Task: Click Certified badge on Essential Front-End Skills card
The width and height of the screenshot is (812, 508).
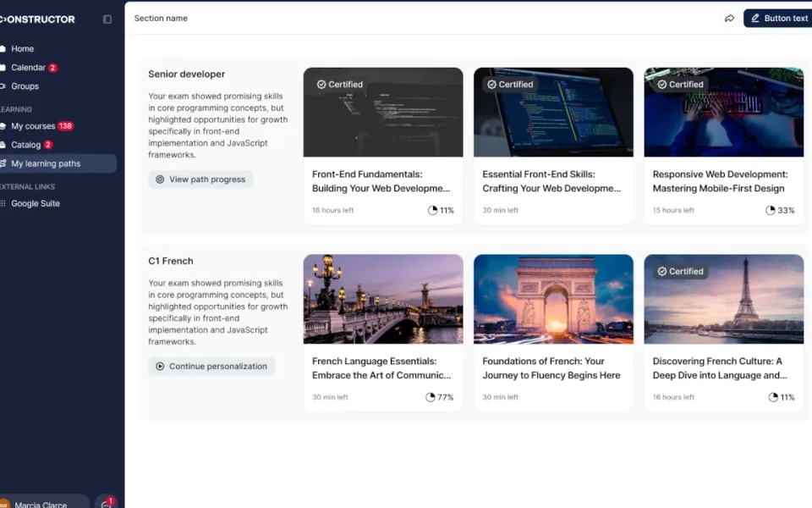Action: [x=510, y=84]
